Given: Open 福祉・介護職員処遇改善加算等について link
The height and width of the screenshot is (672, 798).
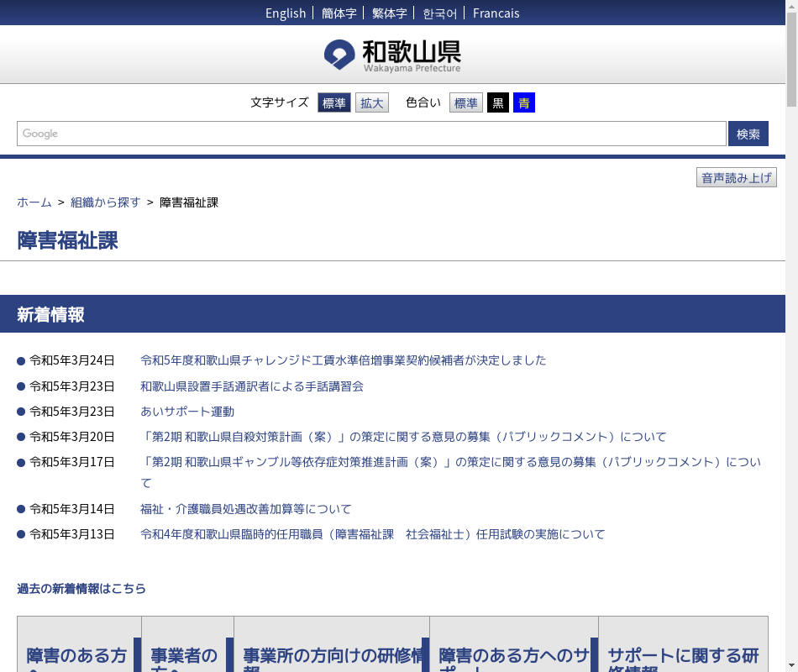Looking at the screenshot, I should (246, 509).
